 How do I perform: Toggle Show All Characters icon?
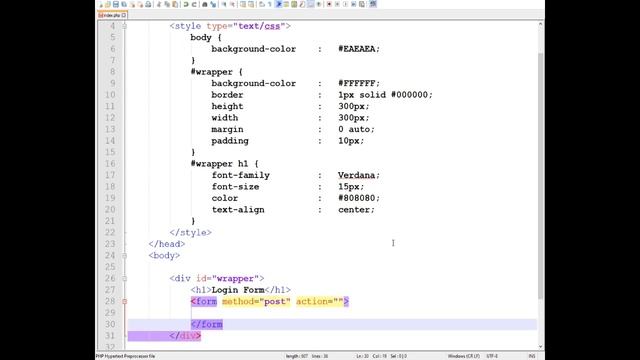pyautogui.click(x=269, y=4)
